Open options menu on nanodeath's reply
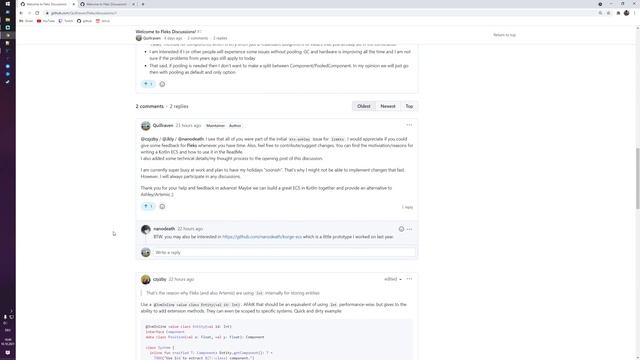This screenshot has width=640, height=360. 409,229
